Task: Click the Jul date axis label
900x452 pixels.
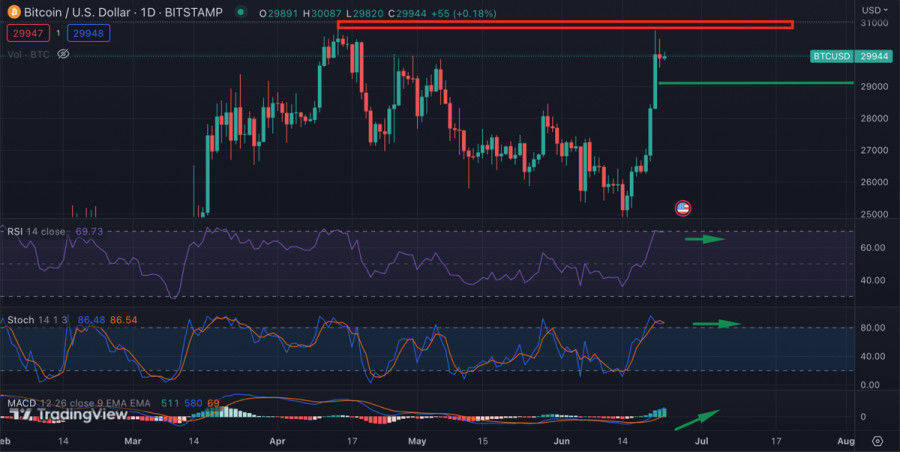Action: [x=701, y=441]
